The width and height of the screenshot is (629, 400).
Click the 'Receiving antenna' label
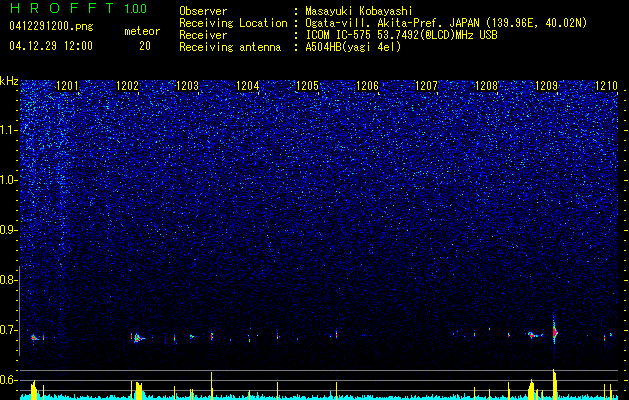[x=230, y=47]
